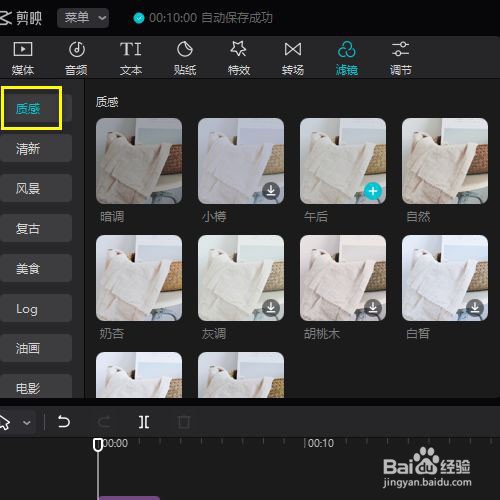This screenshot has height=500, width=500.
Task: Click the redo arrow in timeline toolbar
Action: coord(104,422)
